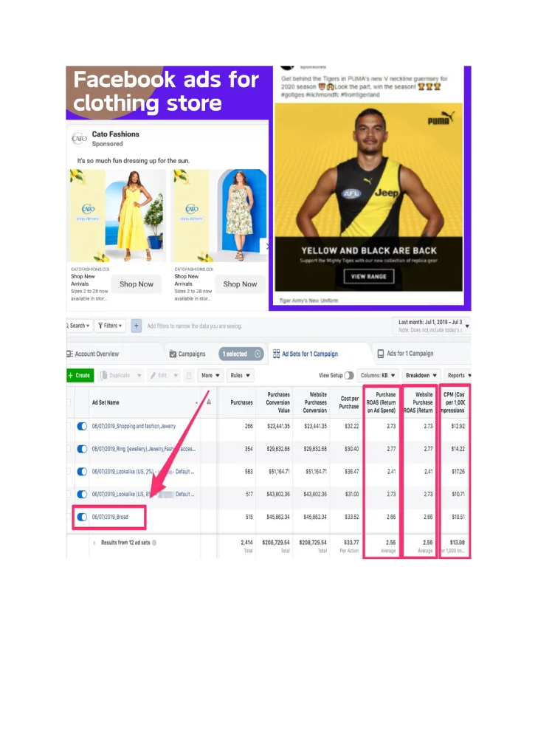Click the Ads for 1 Campaign icon
The height and width of the screenshot is (756, 535).
381,354
